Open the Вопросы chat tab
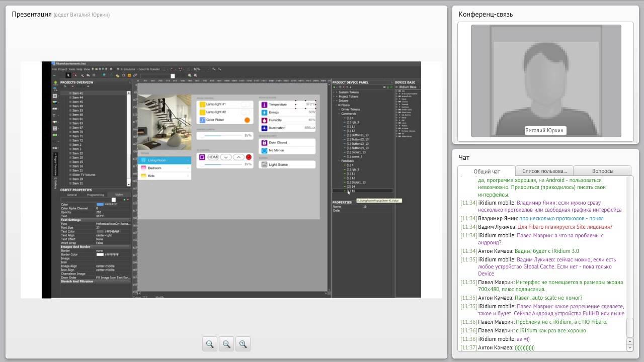 pyautogui.click(x=602, y=171)
